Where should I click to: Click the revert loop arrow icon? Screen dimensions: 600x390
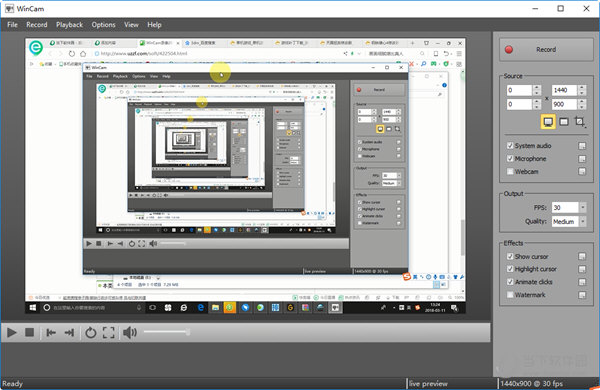[x=91, y=333]
